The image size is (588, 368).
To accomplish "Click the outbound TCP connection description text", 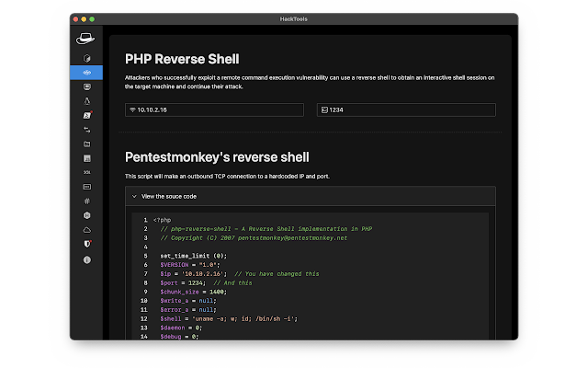I will [x=227, y=176].
